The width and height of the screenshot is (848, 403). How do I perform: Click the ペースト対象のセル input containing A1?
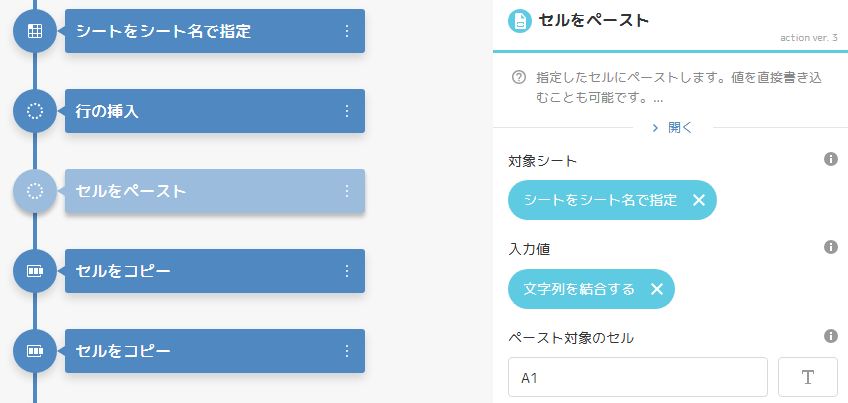pos(637,378)
